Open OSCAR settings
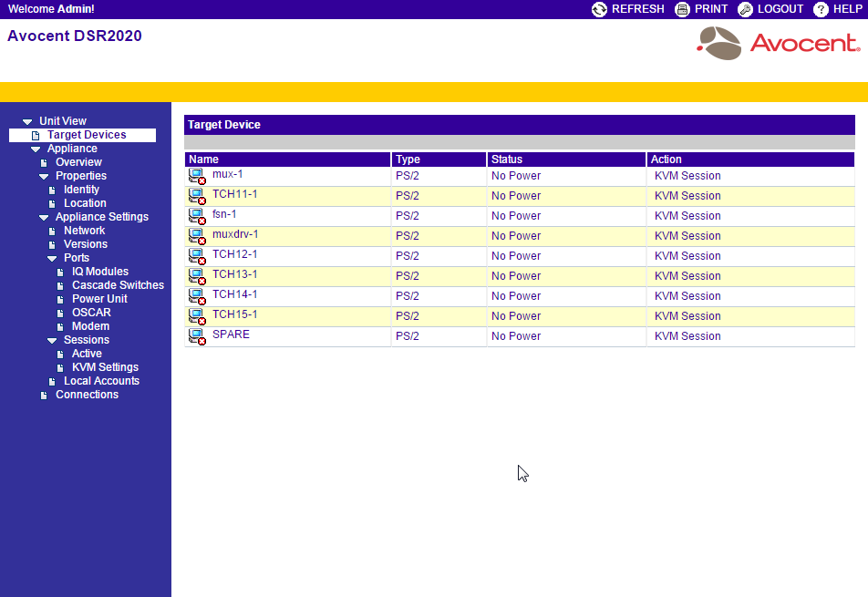The image size is (868, 597). 91,312
